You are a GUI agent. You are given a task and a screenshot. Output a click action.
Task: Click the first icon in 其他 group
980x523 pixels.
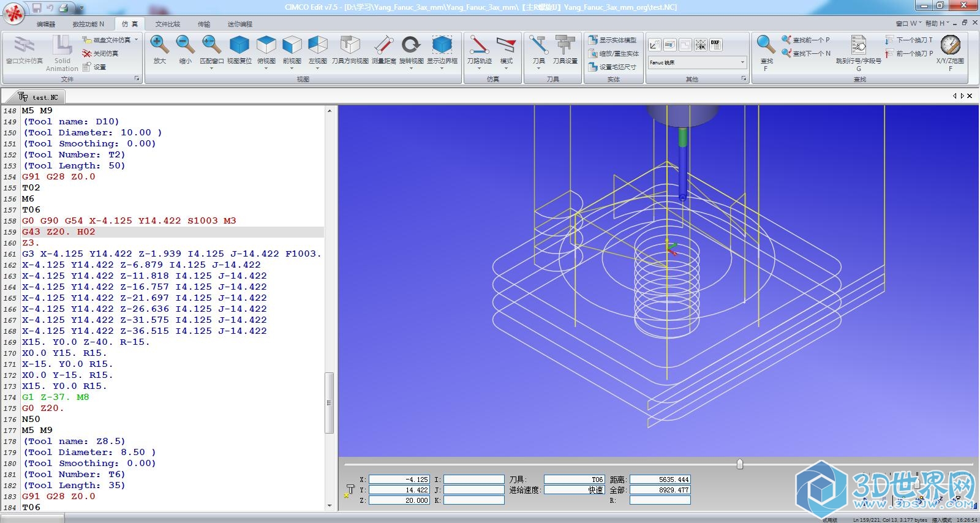click(654, 45)
